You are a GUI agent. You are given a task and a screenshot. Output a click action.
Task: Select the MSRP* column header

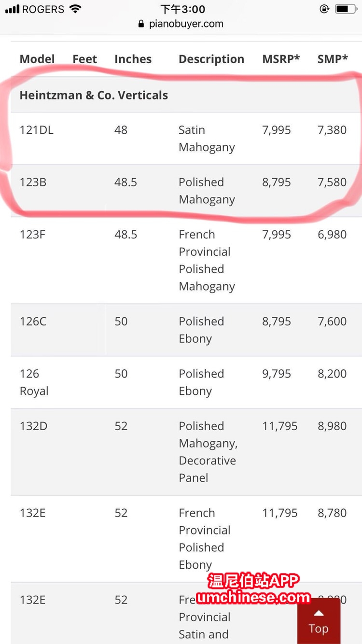[x=281, y=59]
